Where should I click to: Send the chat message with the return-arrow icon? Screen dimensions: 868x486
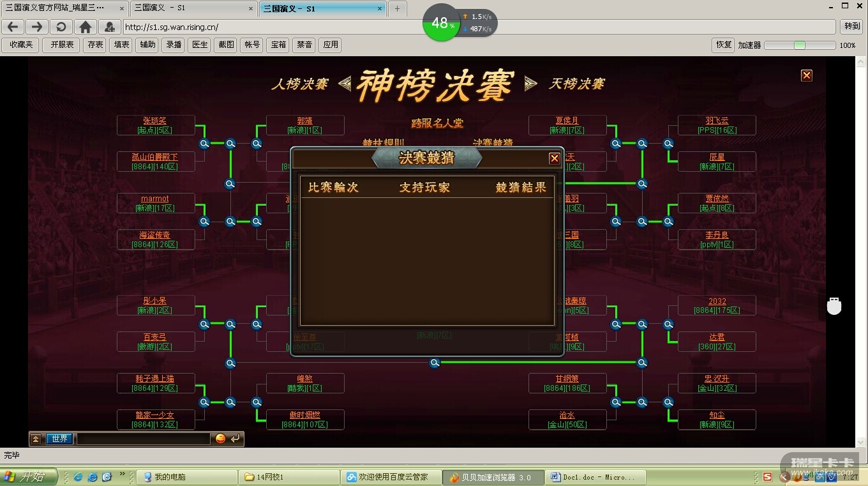tap(236, 439)
